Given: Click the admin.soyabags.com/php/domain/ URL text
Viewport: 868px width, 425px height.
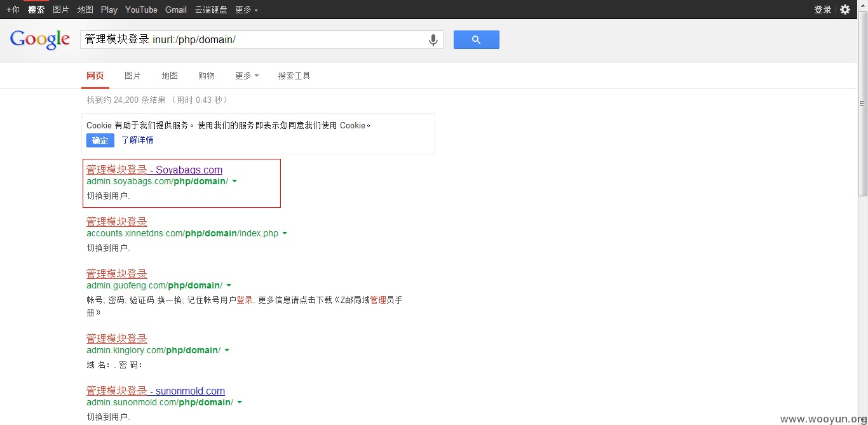Looking at the screenshot, I should [157, 181].
